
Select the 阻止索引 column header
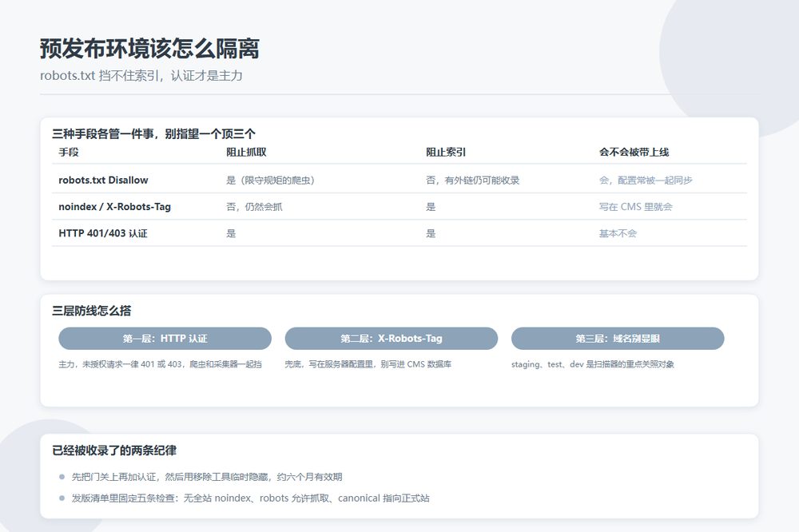click(446, 152)
